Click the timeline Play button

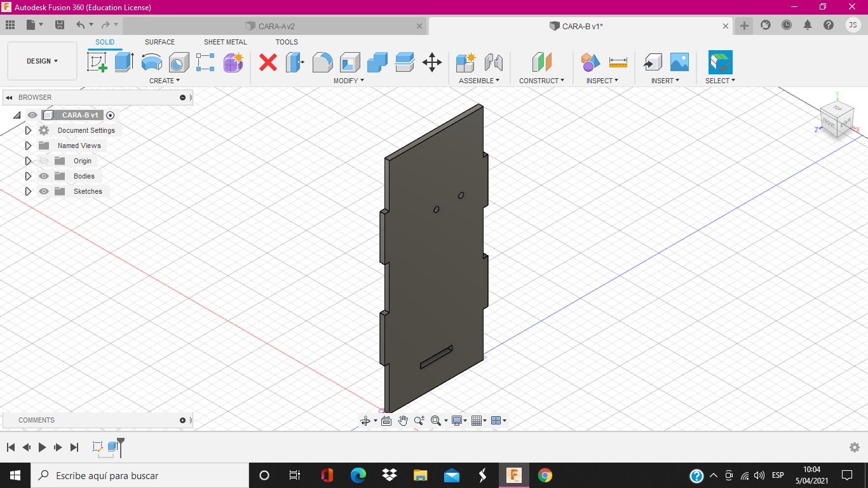[42, 447]
